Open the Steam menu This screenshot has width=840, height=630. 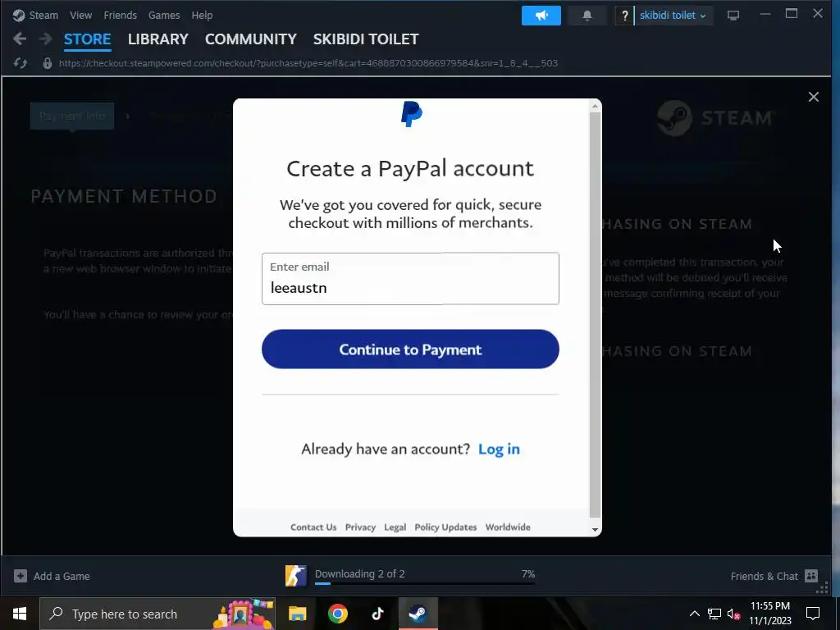coord(43,16)
